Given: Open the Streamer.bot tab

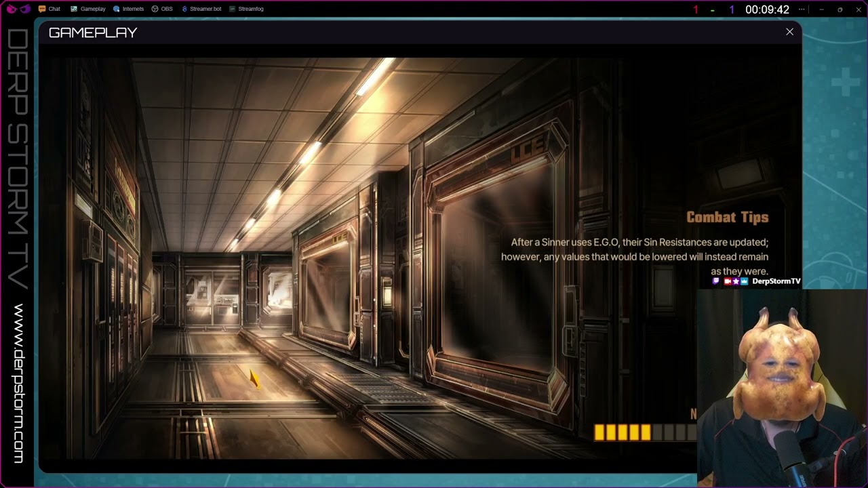Looking at the screenshot, I should 201,9.
